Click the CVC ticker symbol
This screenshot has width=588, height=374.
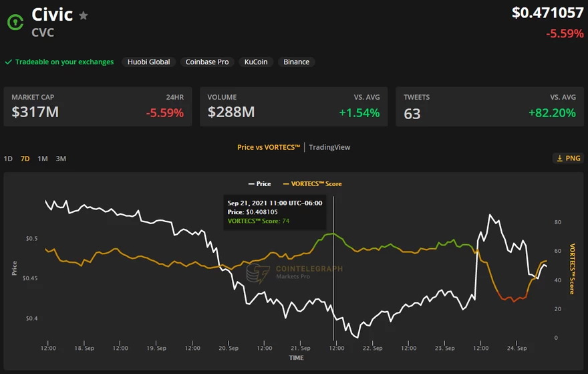click(43, 33)
